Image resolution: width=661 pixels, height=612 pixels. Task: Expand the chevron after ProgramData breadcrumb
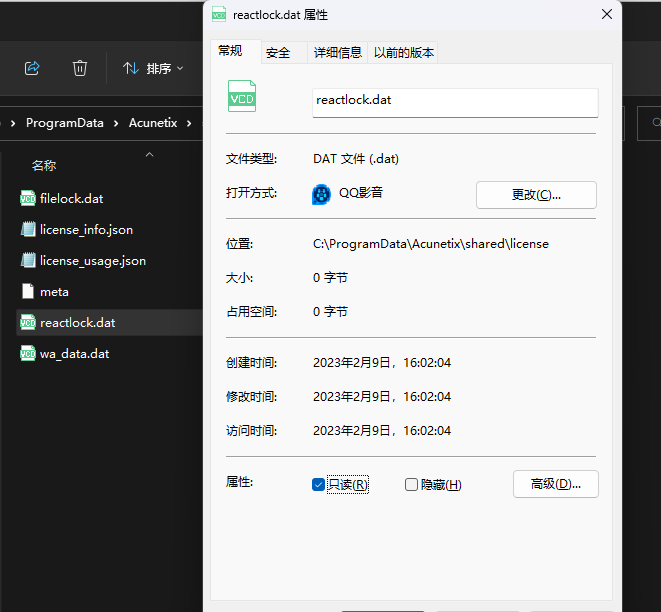116,123
